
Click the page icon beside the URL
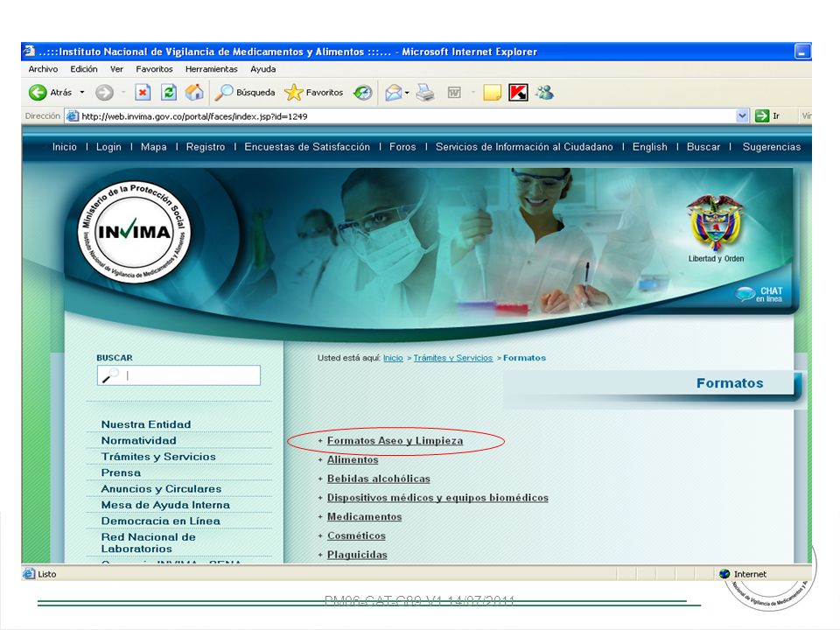tap(73, 115)
